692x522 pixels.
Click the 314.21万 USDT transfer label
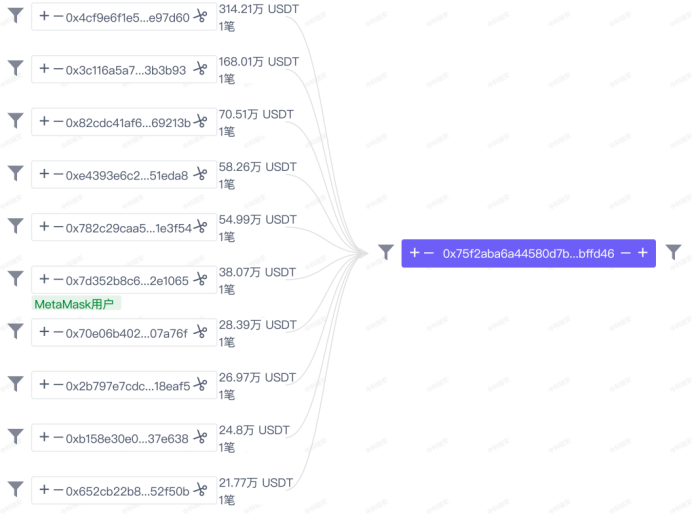[x=259, y=9]
